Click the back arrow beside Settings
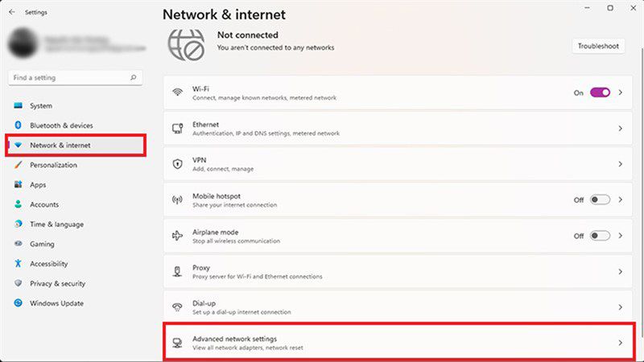Viewport: 644px width, 362px height. [12, 12]
